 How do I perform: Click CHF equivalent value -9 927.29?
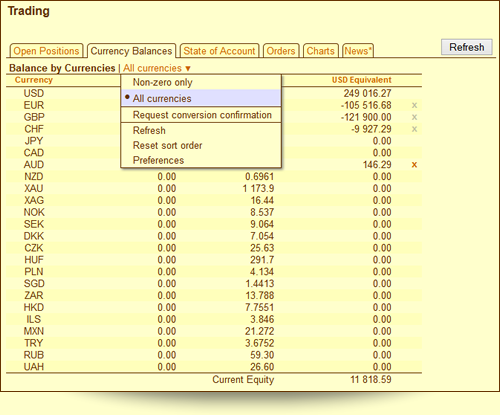(371, 129)
